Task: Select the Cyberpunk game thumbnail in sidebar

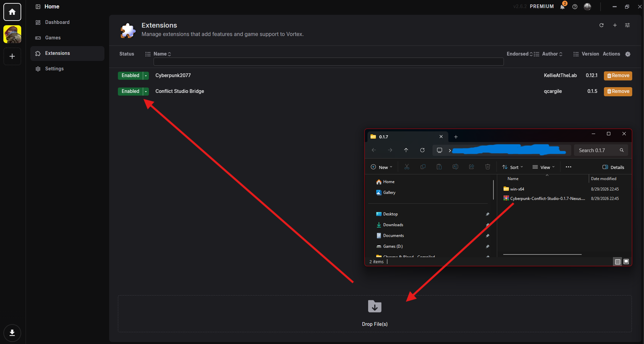Action: pyautogui.click(x=12, y=34)
